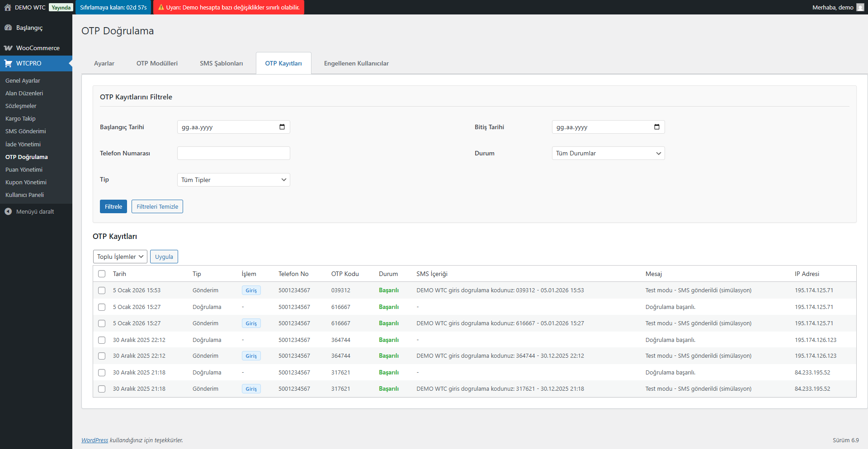Expand the Tüm Durumlar dropdown

pyautogui.click(x=608, y=153)
